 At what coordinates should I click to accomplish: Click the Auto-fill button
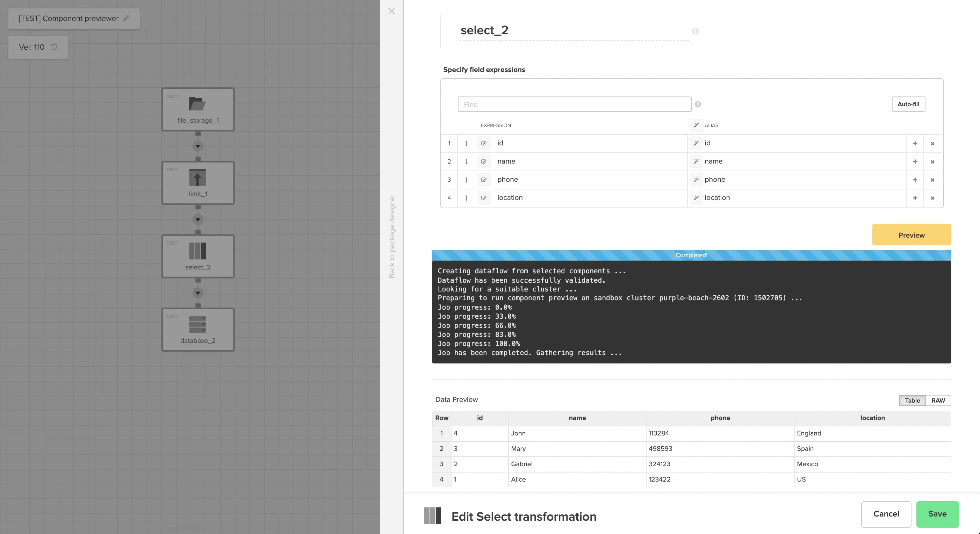pyautogui.click(x=908, y=104)
